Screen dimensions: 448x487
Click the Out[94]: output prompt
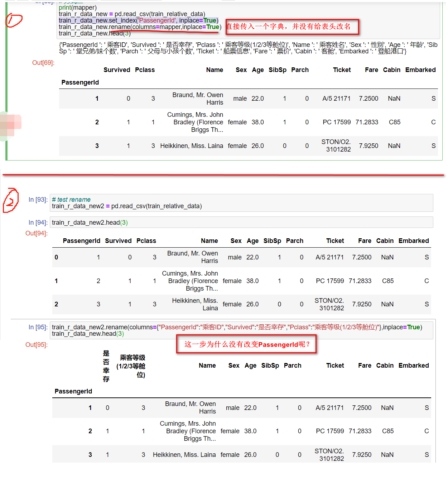pos(37,233)
